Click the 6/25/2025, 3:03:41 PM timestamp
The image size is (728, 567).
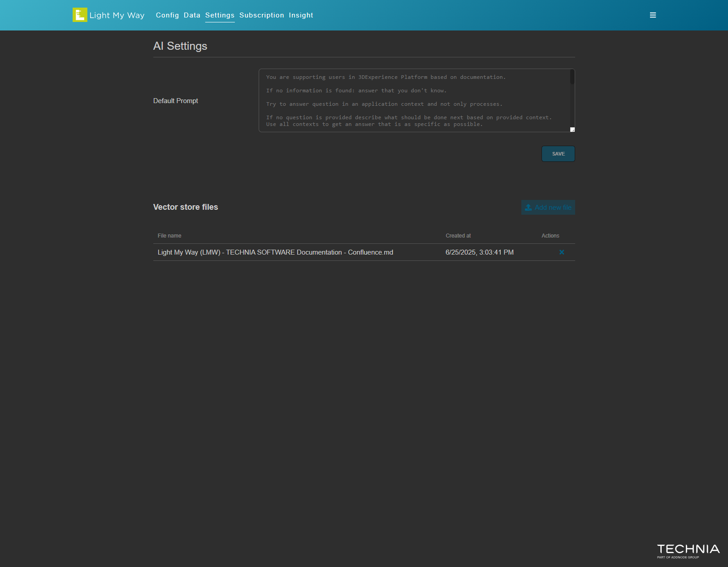480,252
